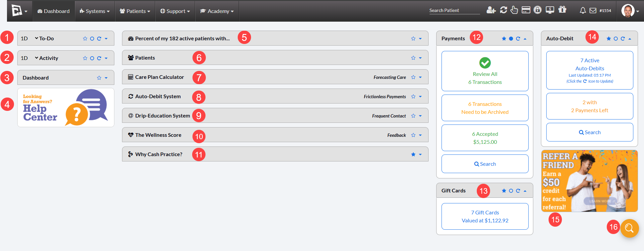Click 6 Transactions Need to be Archived
The width and height of the screenshot is (644, 251).
[x=485, y=108]
